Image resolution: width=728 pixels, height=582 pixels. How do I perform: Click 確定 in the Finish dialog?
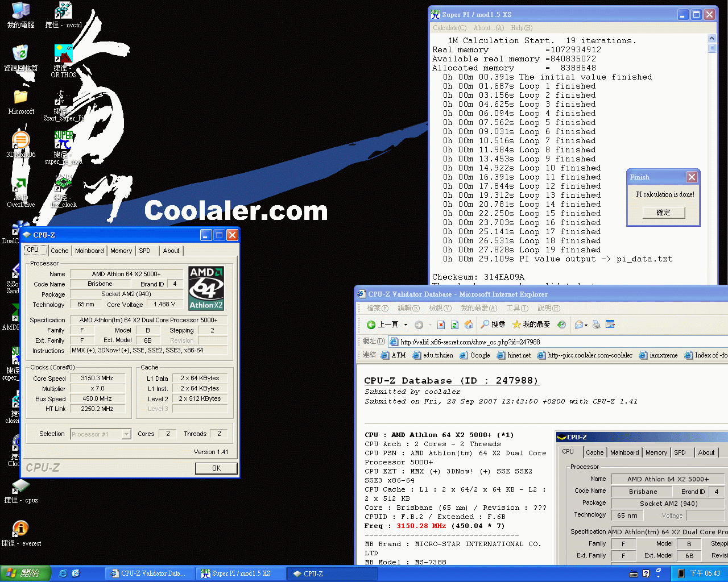point(664,213)
